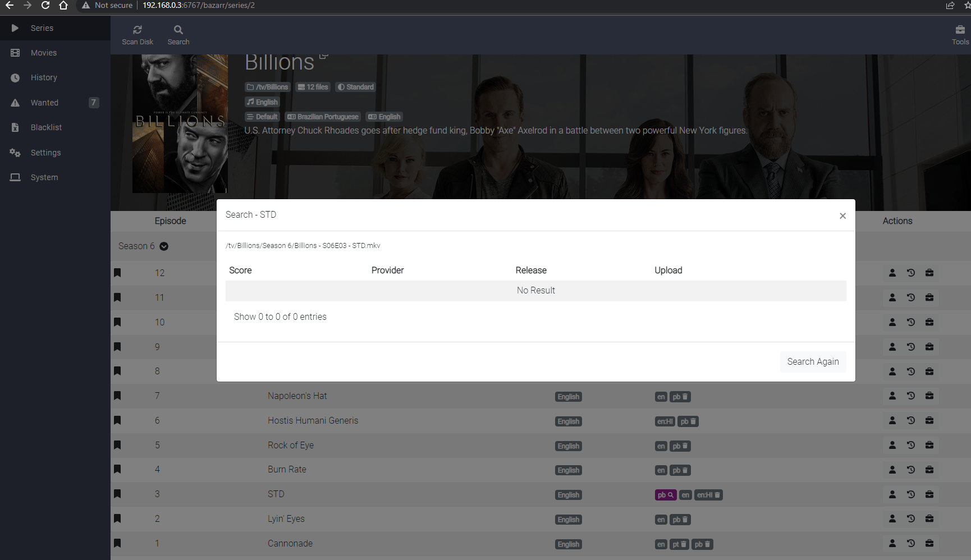Toggle monitored bookmark for Burn Rate
The width and height of the screenshot is (971, 560).
117,469
